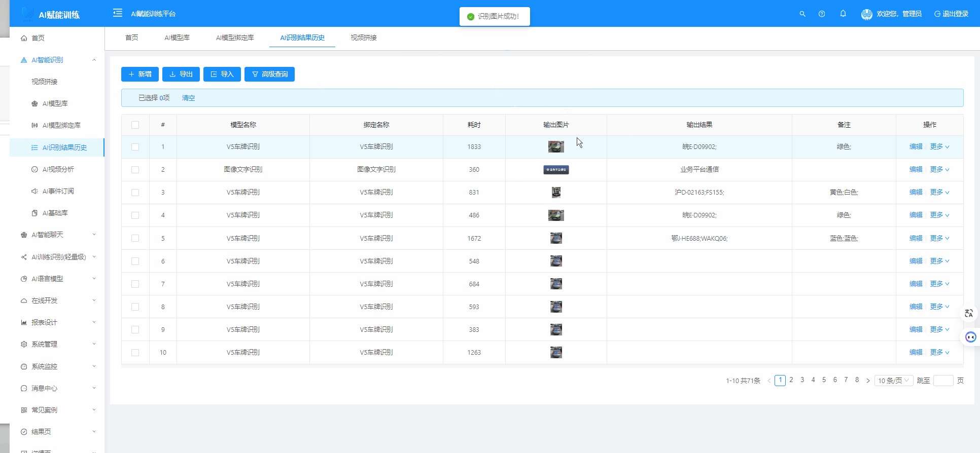
Task: Check the checkbox for row 3
Action: click(x=135, y=193)
